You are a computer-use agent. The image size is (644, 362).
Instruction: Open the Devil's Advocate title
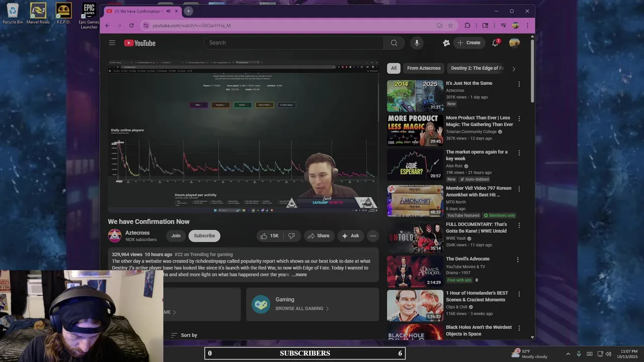[x=467, y=259]
